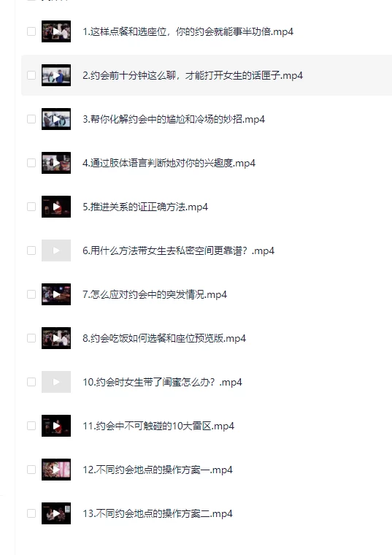Click gray placeholder play icon for video 6
The width and height of the screenshot is (392, 555).
56,250
